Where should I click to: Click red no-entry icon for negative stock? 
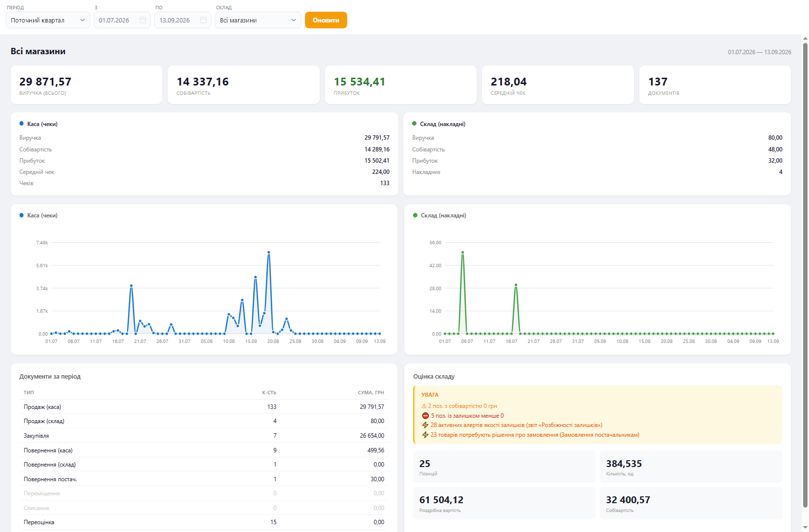pos(425,416)
